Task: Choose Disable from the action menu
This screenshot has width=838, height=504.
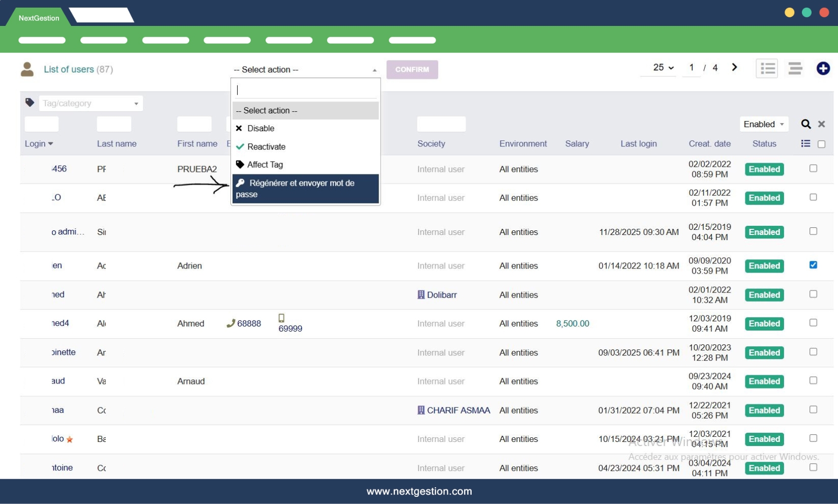Action: click(x=261, y=129)
